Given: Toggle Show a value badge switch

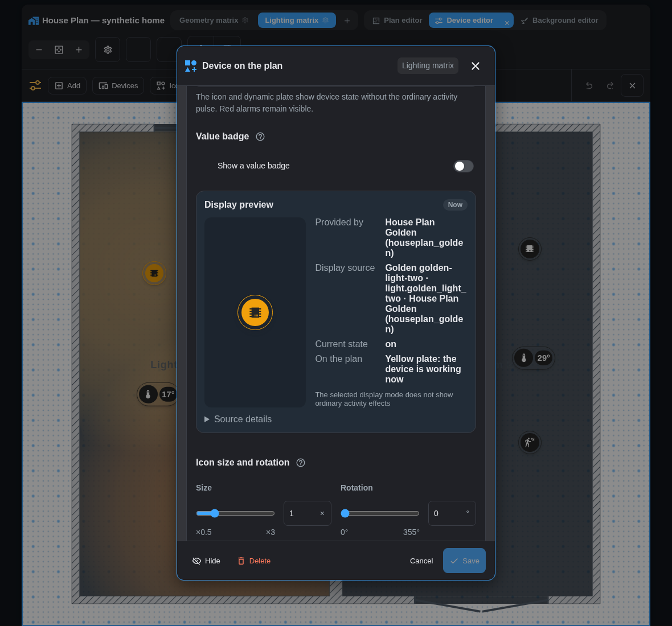Looking at the screenshot, I should pos(464,166).
